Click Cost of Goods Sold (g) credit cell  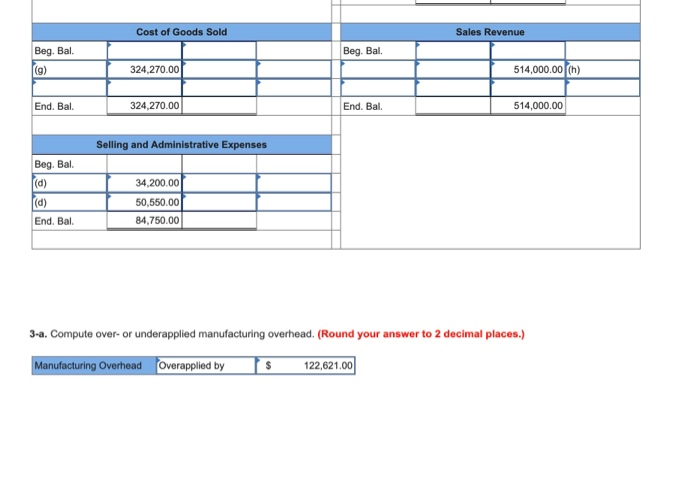click(219, 70)
